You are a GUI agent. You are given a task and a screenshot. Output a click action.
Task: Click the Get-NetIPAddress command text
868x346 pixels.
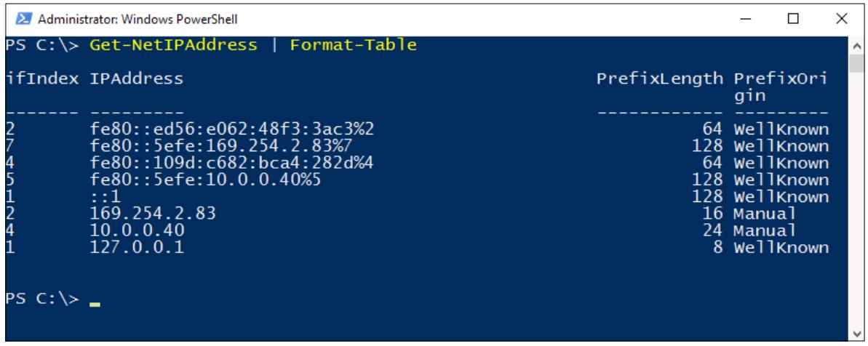pyautogui.click(x=173, y=45)
